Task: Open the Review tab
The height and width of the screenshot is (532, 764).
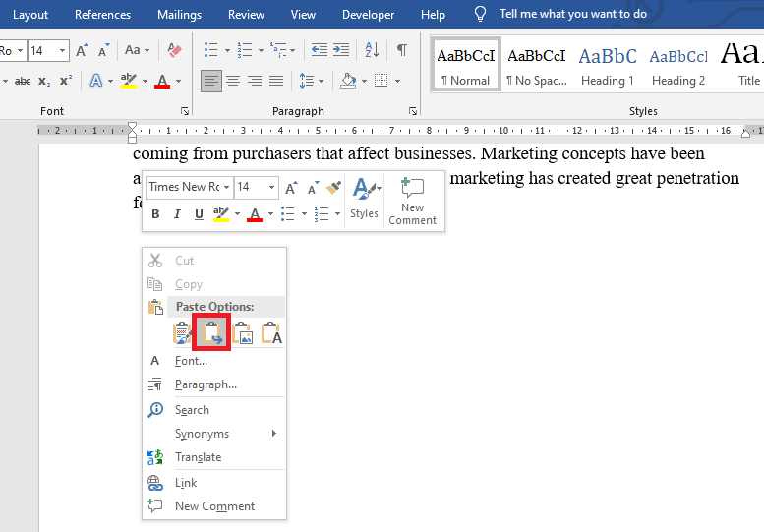Action: coord(246,15)
